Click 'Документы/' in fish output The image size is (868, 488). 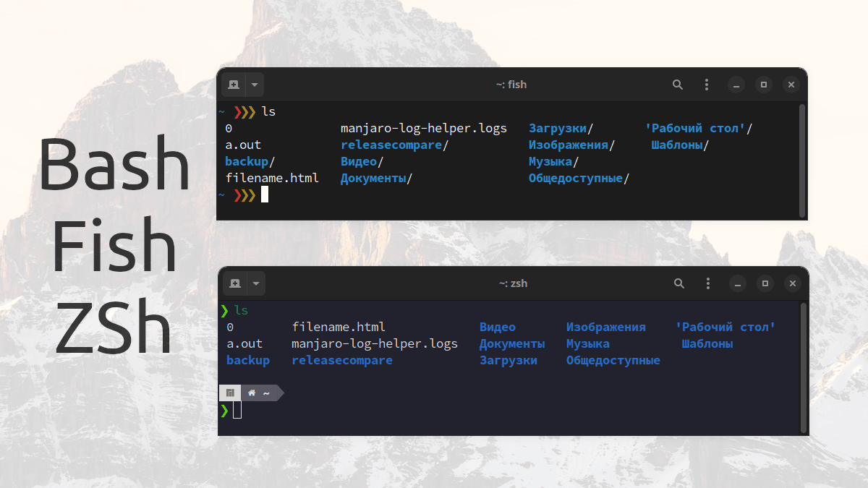point(377,179)
